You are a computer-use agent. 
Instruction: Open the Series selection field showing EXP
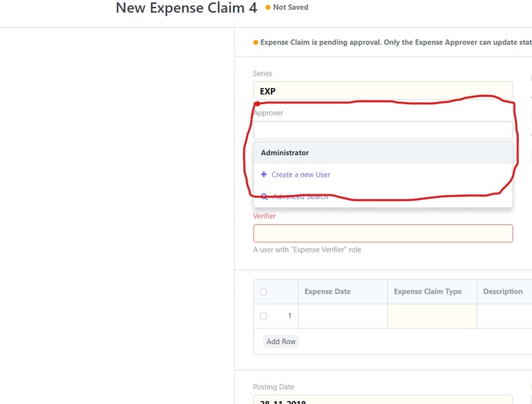pyautogui.click(x=383, y=90)
